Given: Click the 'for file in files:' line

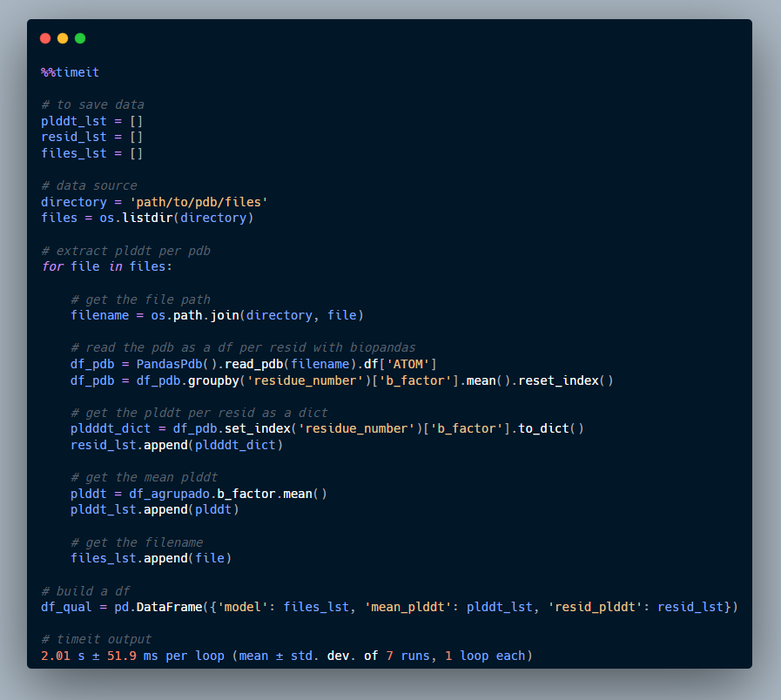Looking at the screenshot, I should [106, 266].
